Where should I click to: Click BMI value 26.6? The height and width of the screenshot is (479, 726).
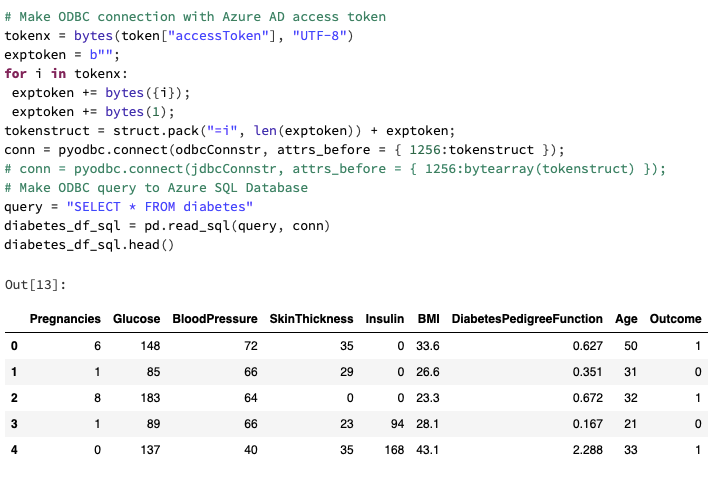(x=427, y=372)
